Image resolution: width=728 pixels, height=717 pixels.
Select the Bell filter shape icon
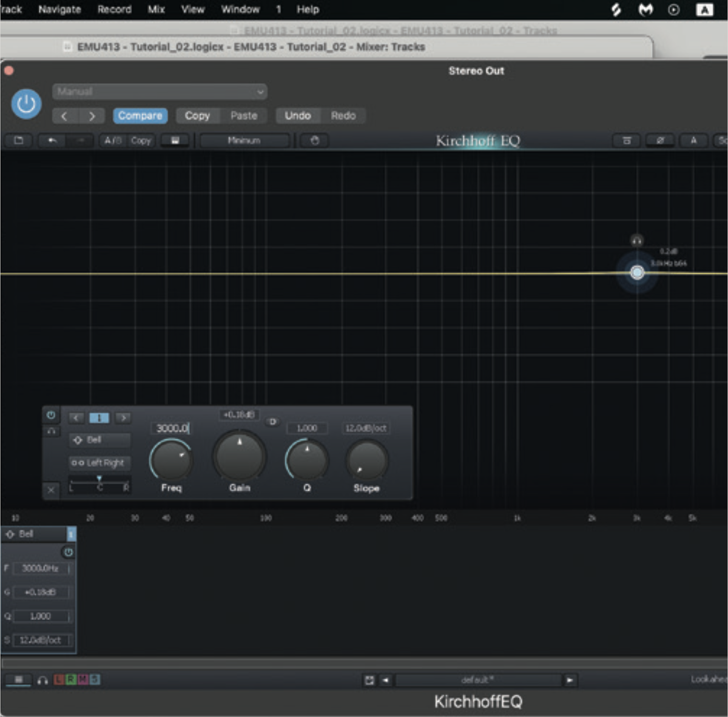99,440
